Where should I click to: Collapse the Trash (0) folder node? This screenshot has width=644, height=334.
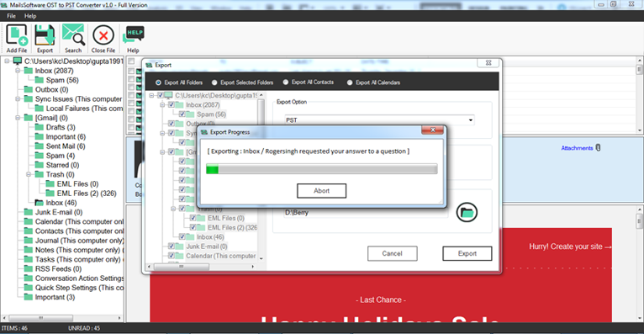click(29, 175)
